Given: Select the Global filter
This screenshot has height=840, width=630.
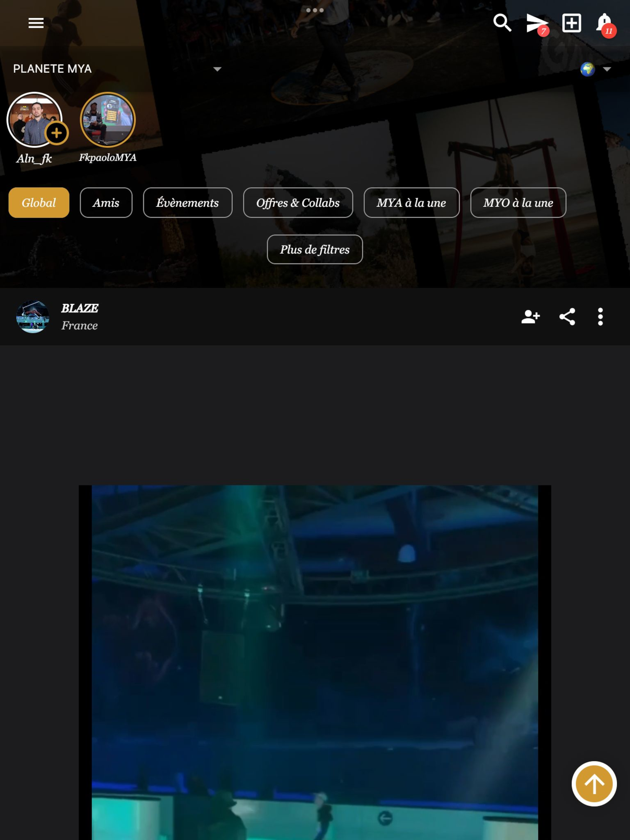Looking at the screenshot, I should [39, 203].
